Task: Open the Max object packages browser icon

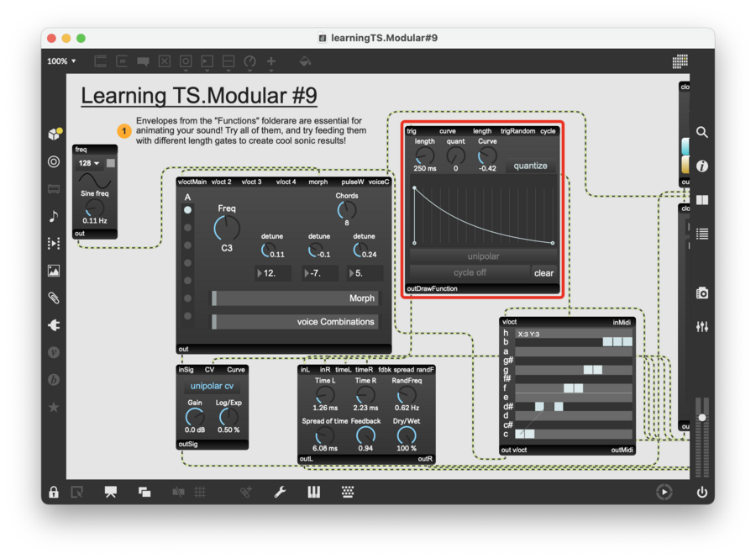Action: (54, 134)
